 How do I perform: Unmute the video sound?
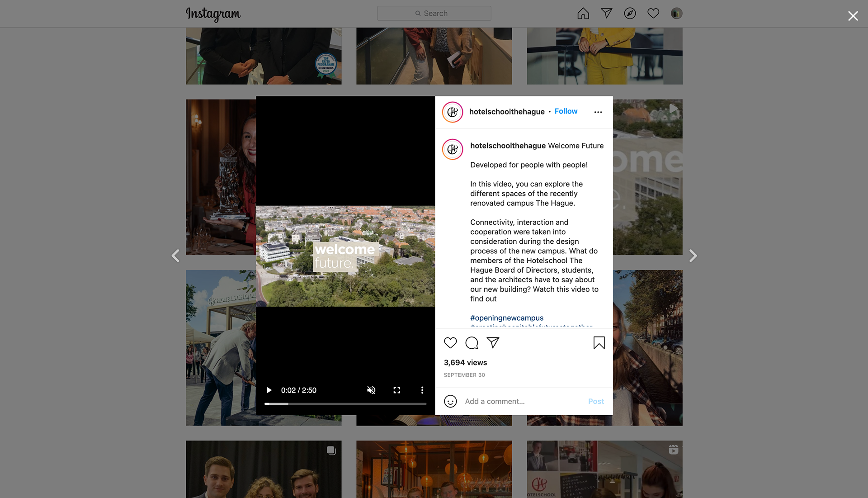pos(371,390)
